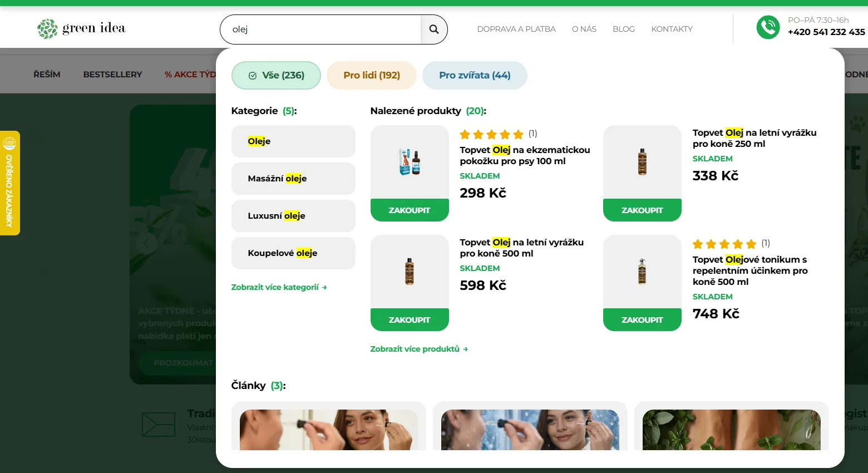Open the Kontakty page
This screenshot has width=868, height=473.
[672, 29]
